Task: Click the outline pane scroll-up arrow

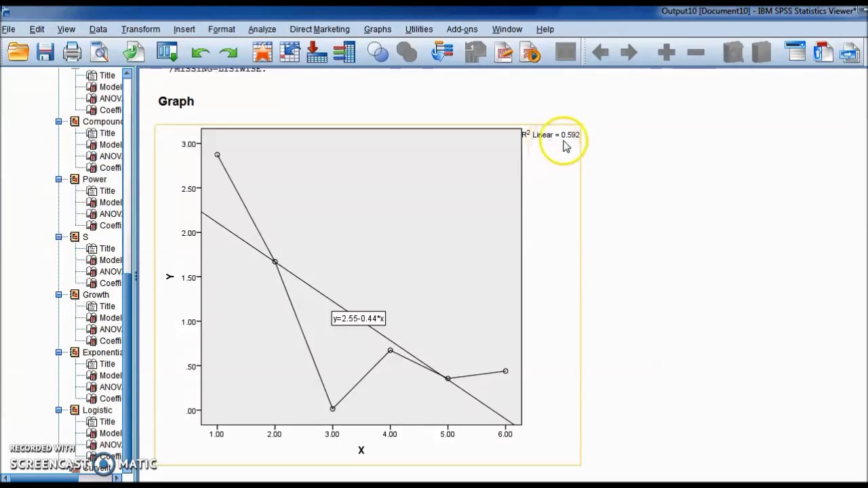Action: (127, 73)
